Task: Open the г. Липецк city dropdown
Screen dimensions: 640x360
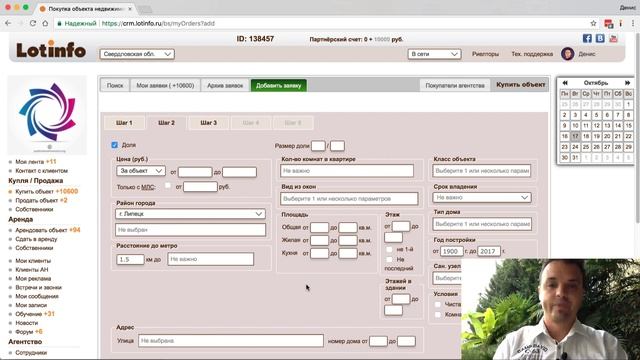Action: [x=190, y=213]
